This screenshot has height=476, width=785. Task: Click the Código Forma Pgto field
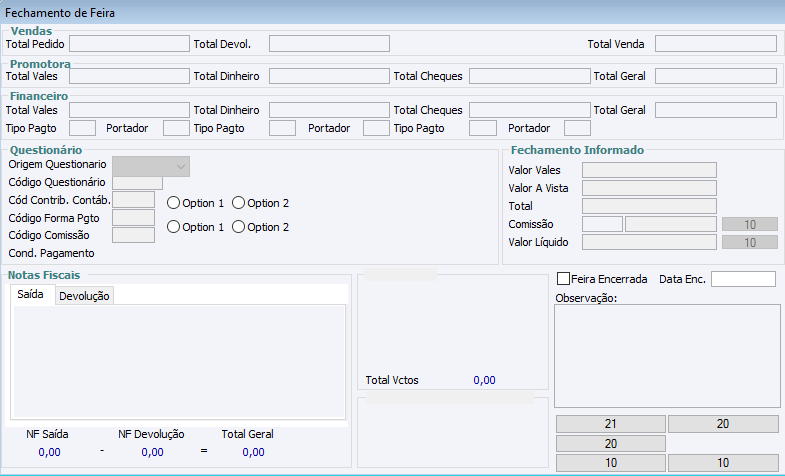click(x=134, y=218)
